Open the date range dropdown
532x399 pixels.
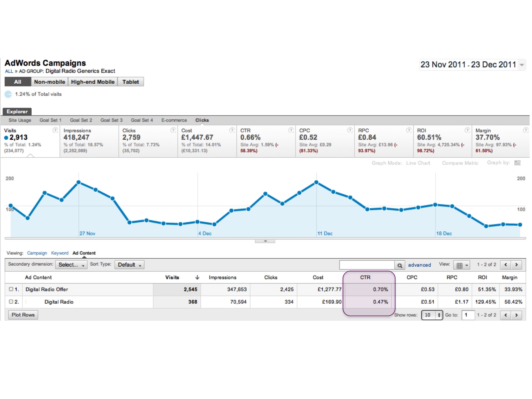coord(522,65)
